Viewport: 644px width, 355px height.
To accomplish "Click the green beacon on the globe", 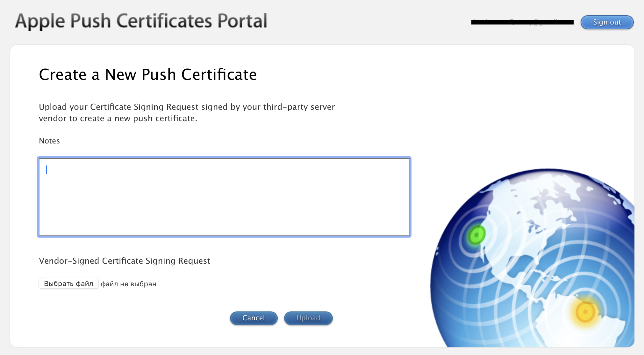I will point(476,235).
